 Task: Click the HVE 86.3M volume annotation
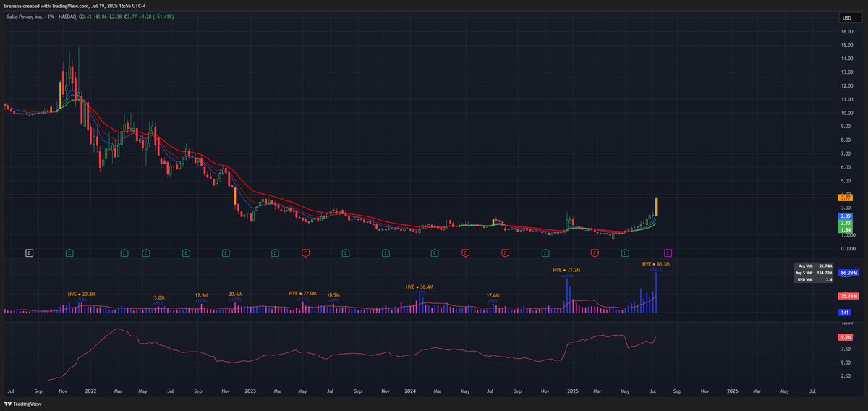656,264
